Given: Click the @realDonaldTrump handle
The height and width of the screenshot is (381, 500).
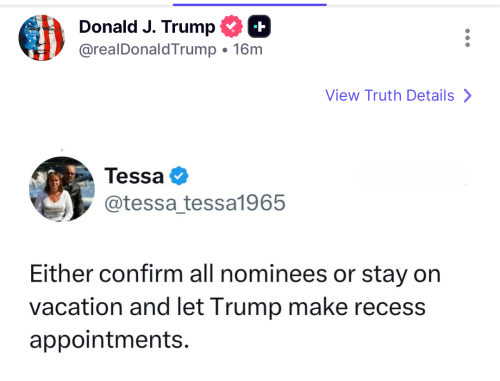Looking at the screenshot, I should [148, 49].
